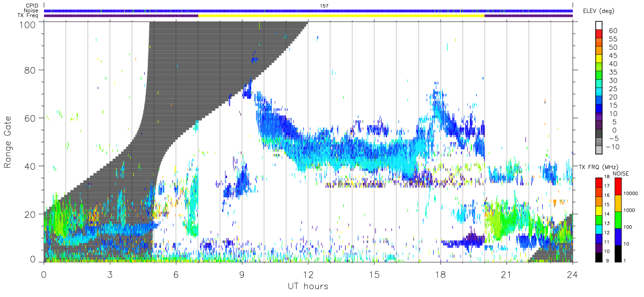Pick the green swatch in the TX FRQ colorbar
644x297 pixels.
tap(599, 219)
